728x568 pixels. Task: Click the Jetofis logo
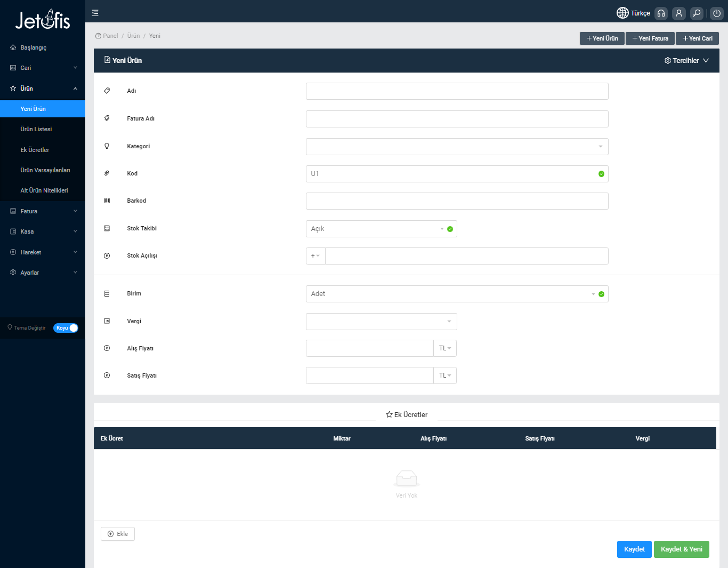tap(43, 20)
